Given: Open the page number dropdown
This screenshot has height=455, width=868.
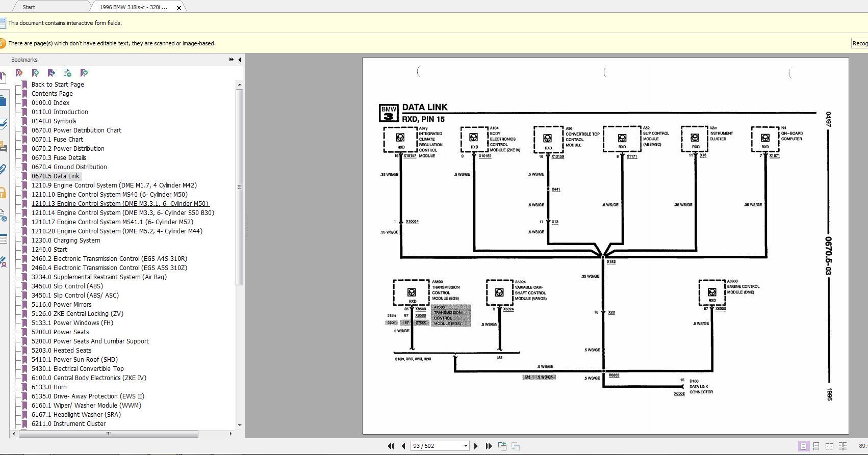Looking at the screenshot, I should click(466, 446).
